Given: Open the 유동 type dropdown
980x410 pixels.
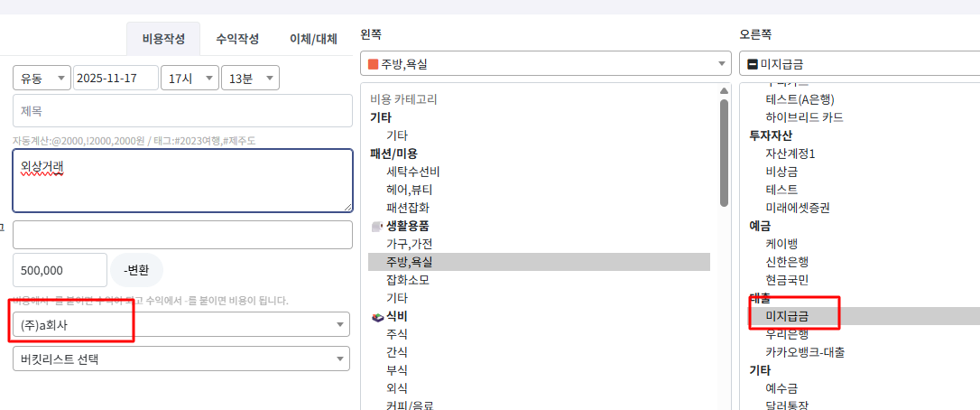Looking at the screenshot, I should (42, 78).
